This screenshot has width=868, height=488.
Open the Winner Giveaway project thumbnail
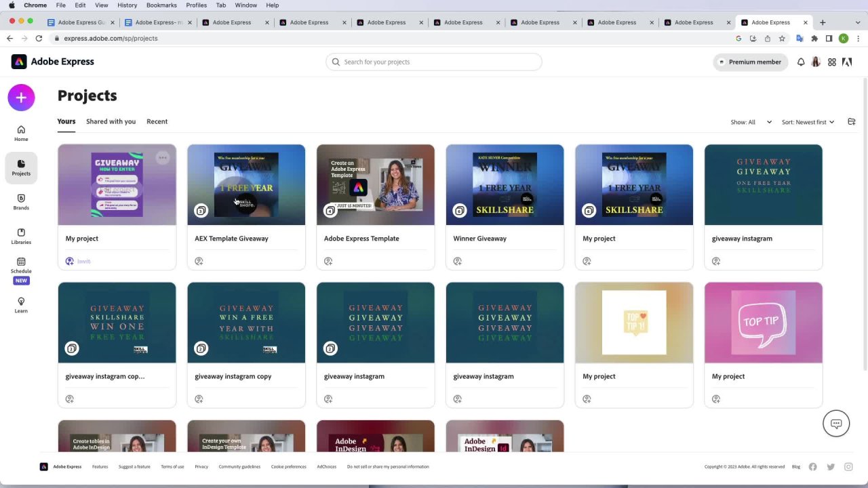click(x=505, y=184)
